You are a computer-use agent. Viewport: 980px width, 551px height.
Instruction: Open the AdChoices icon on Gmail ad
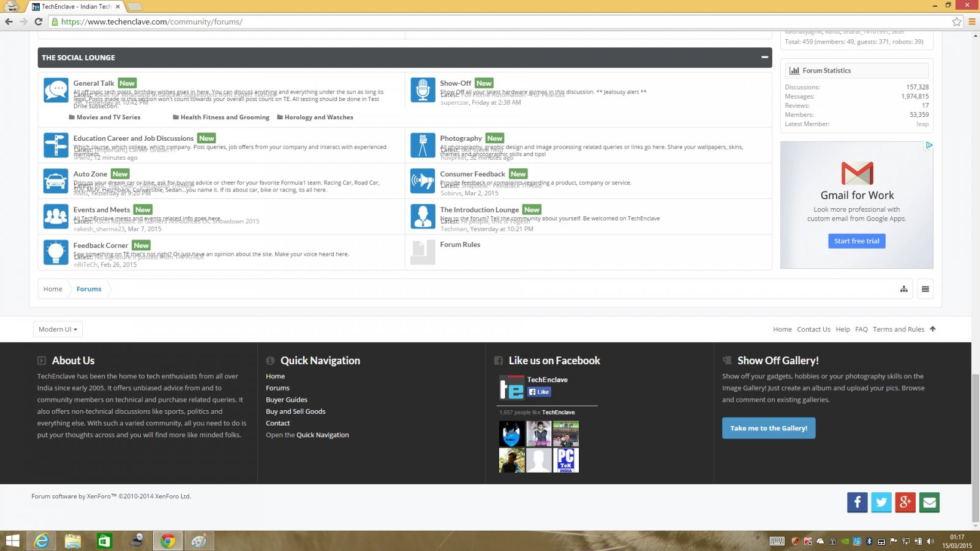(929, 145)
